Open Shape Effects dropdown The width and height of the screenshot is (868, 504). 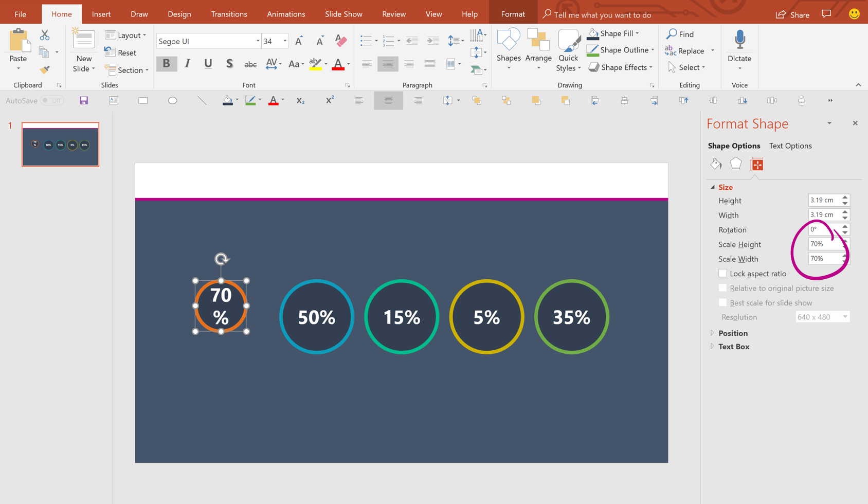pyautogui.click(x=650, y=67)
